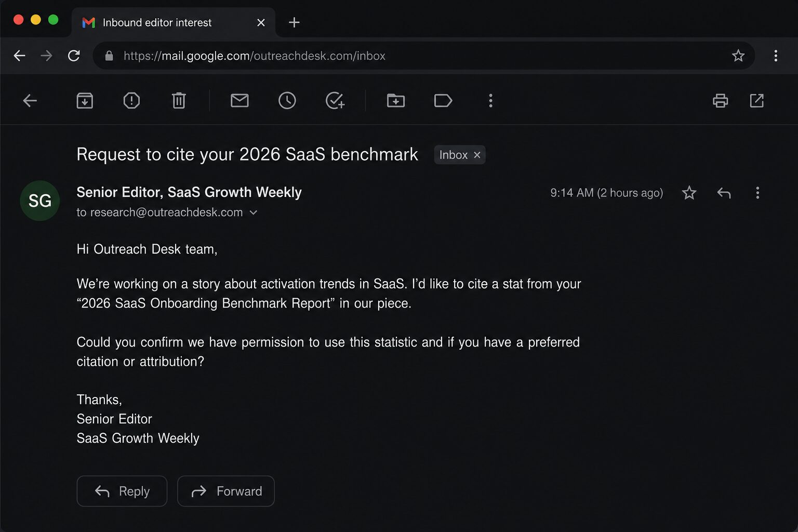Screen dimensions: 798x532
Task: Open the Labels icon
Action: [443, 101]
